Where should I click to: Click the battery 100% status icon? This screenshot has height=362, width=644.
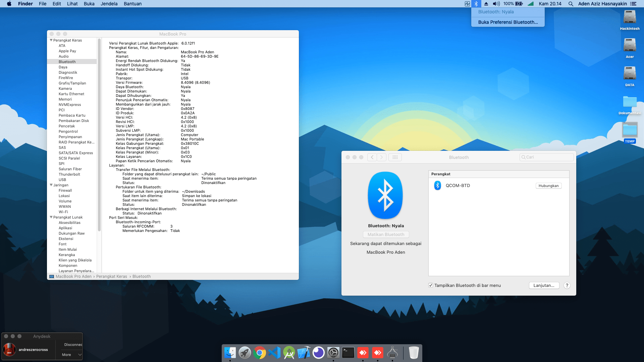coord(513,4)
